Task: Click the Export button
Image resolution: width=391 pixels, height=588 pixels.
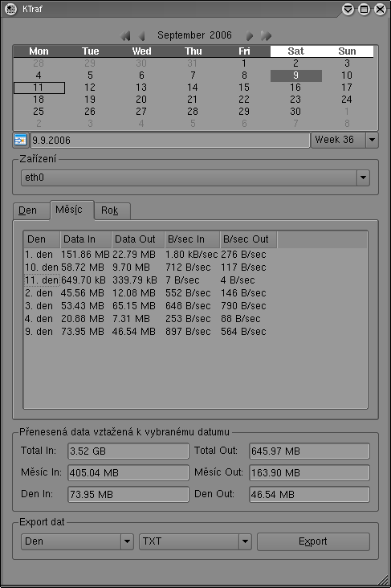Action: (x=313, y=541)
